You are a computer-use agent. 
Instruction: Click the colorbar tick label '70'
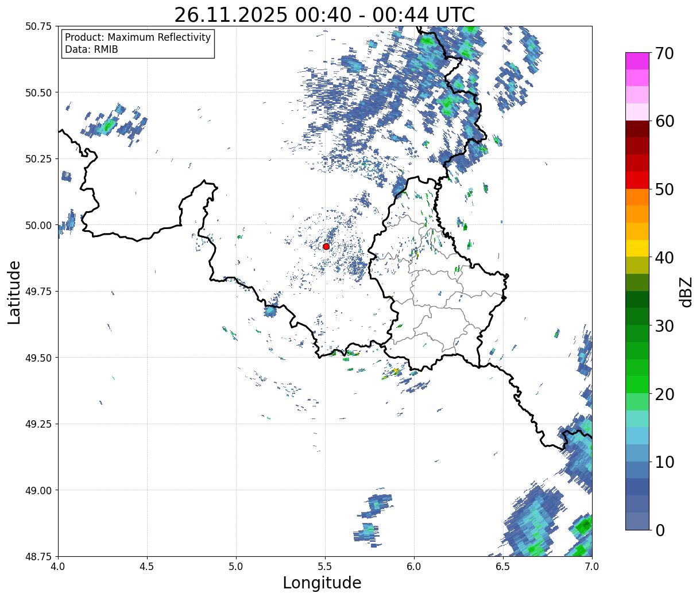coord(664,53)
